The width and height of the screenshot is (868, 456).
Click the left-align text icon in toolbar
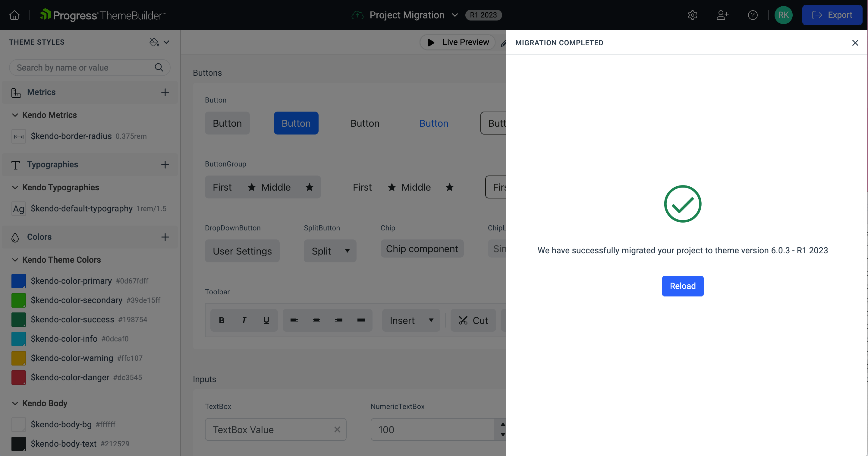[294, 320]
